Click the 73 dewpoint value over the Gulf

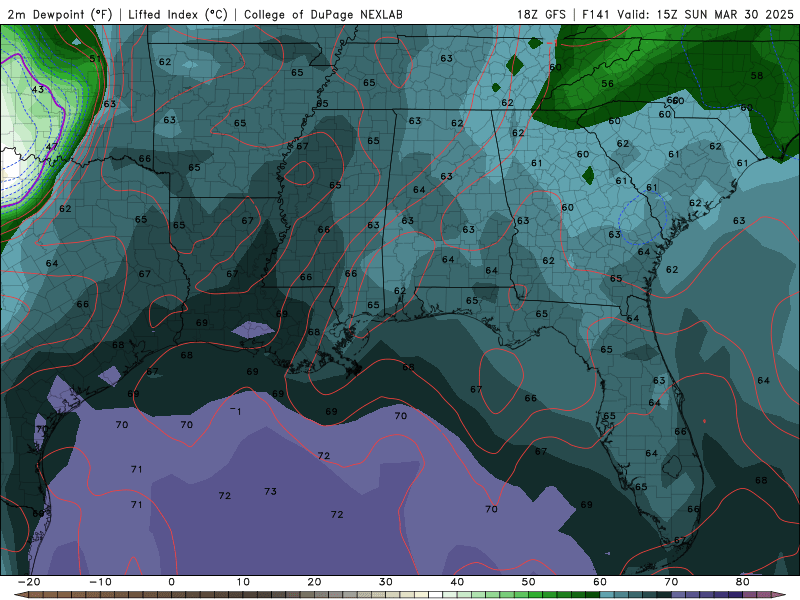(270, 491)
